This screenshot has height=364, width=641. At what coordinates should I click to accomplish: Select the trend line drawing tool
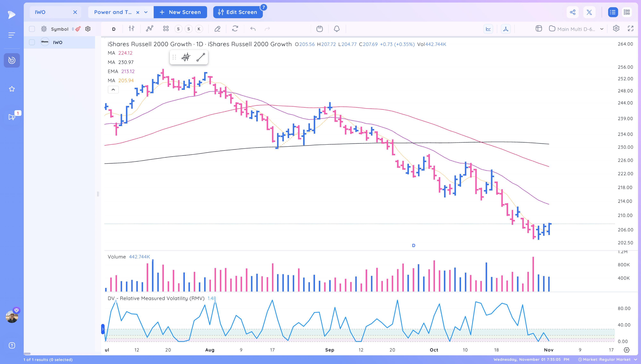tap(201, 57)
